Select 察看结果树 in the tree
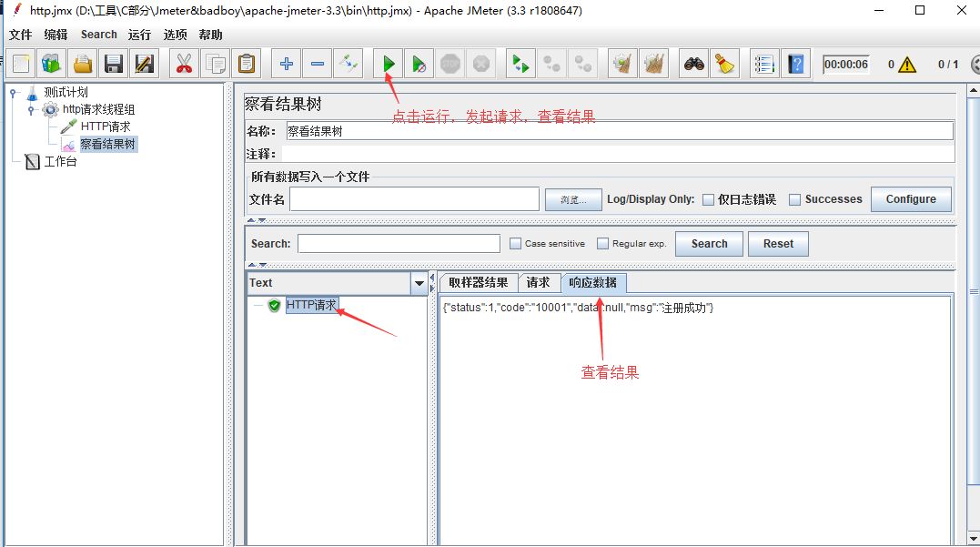The image size is (980, 547). pyautogui.click(x=108, y=145)
